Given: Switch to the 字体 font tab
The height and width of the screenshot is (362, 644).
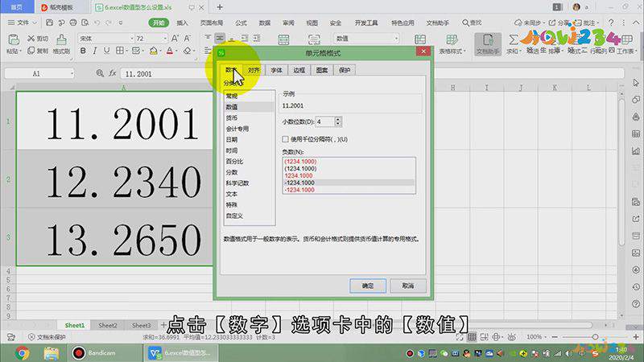Looking at the screenshot, I should [x=276, y=70].
